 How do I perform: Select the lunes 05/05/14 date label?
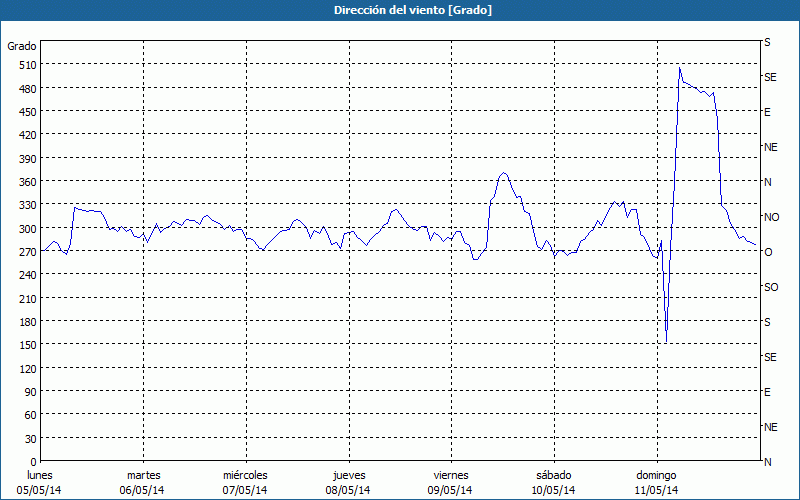click(x=40, y=482)
